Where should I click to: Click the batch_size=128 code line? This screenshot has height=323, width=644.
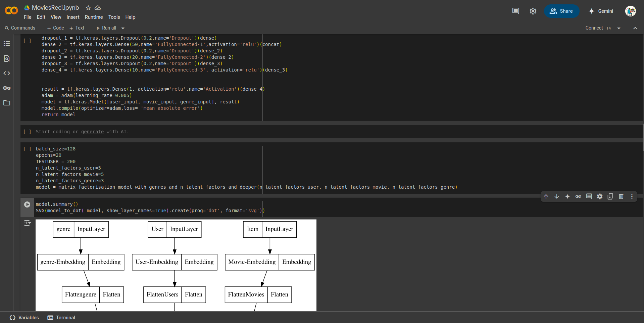56,149
